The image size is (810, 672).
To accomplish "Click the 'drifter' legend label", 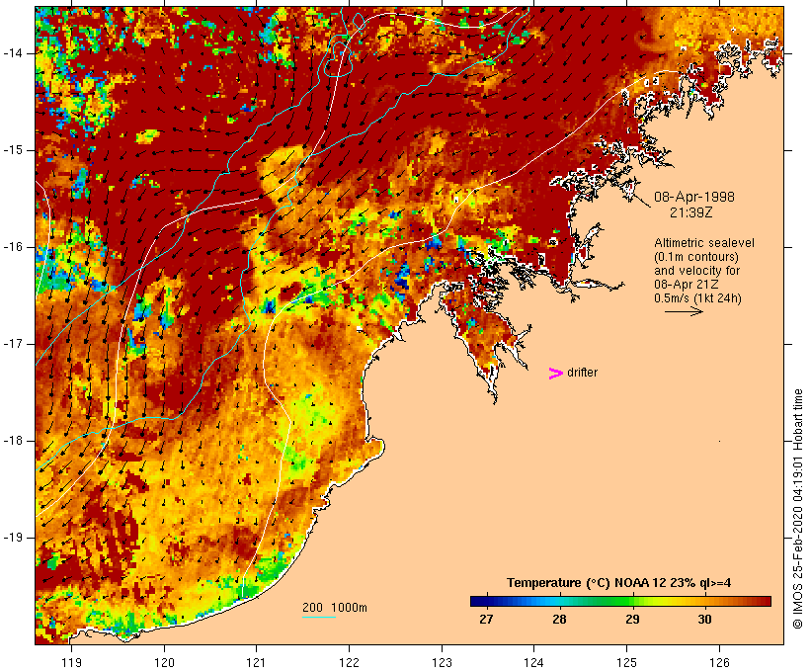I will point(582,373).
